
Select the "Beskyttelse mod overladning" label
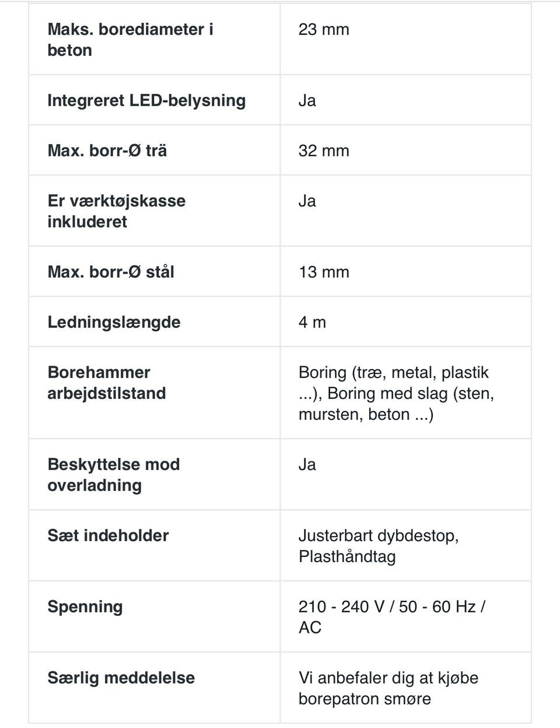(114, 475)
